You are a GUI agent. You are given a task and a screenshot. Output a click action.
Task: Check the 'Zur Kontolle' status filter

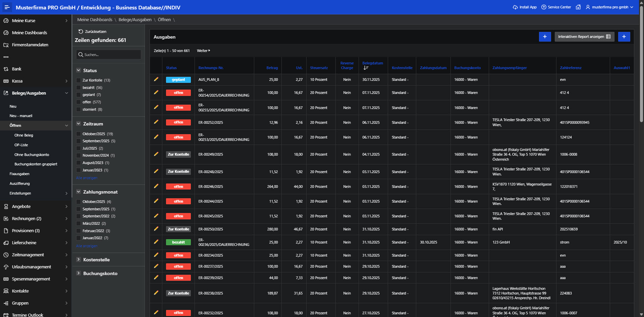[x=78, y=81]
